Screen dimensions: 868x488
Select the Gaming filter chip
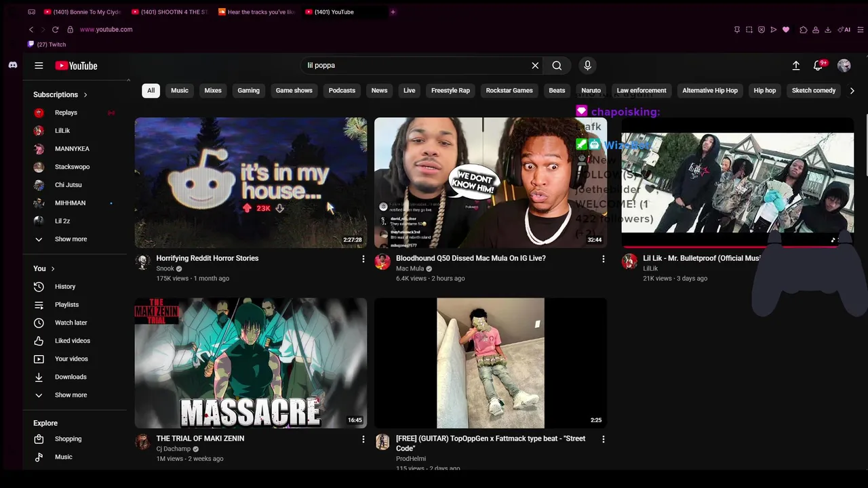248,90
